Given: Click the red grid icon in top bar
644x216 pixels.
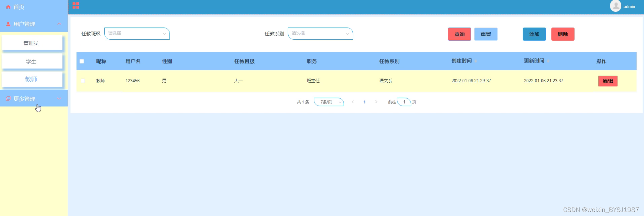Looking at the screenshot, I should coord(76,6).
